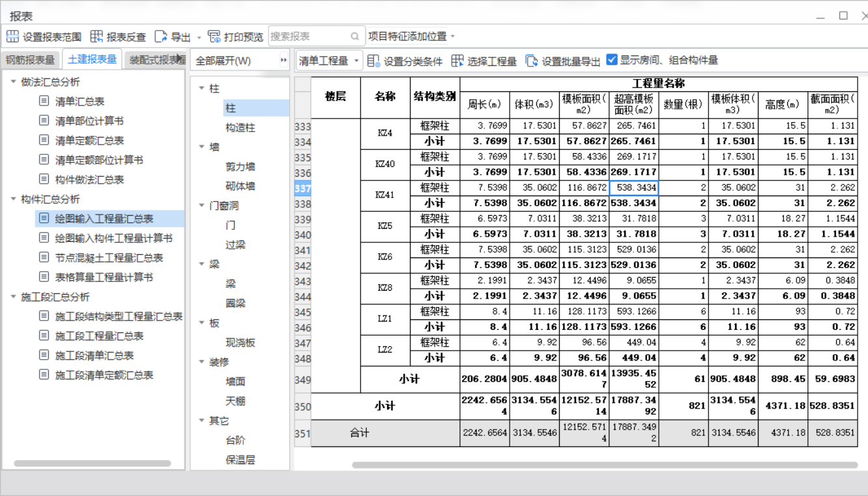Select 保温层 in component list
868x496 pixels.
click(240, 460)
